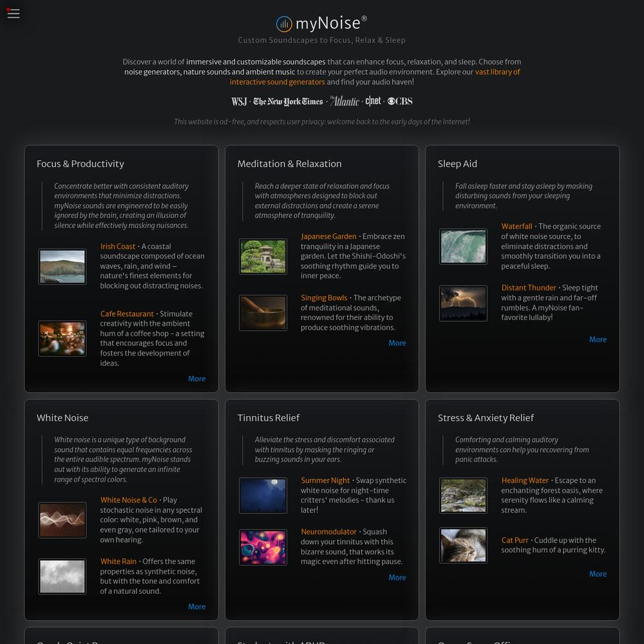Click The New York Times logo
The image size is (644, 644).
[288, 102]
